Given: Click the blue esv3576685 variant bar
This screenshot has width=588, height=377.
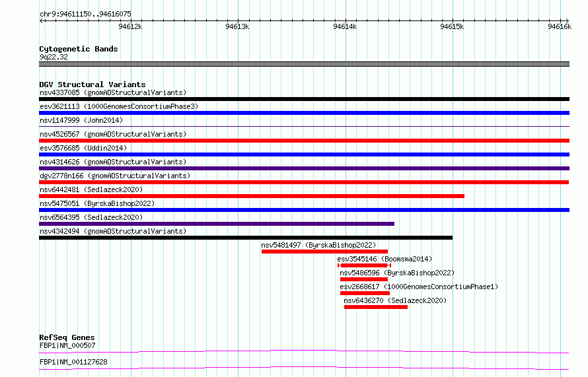Looking at the screenshot, I should 304,154.
